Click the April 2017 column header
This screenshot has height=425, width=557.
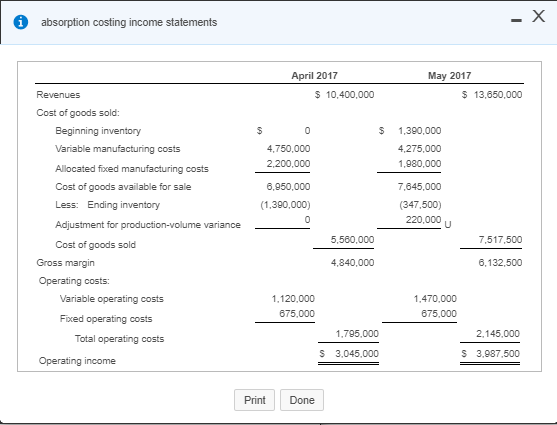[x=314, y=76]
